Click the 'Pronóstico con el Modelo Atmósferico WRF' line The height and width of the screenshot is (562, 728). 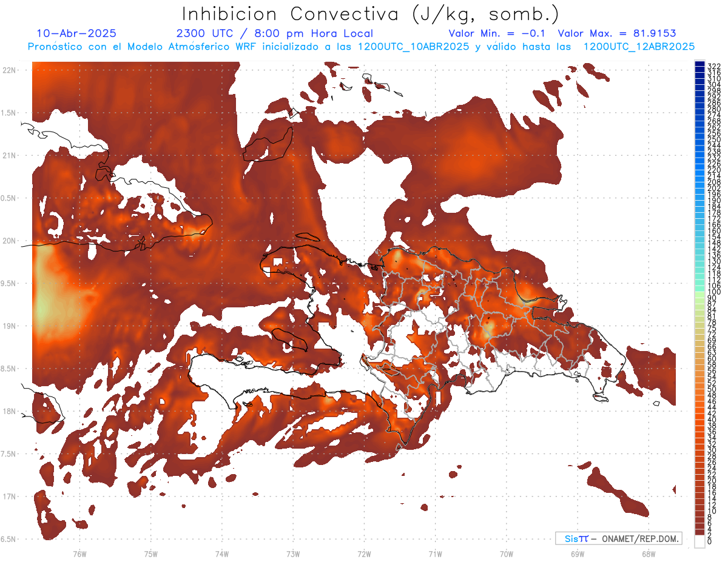[x=361, y=47]
